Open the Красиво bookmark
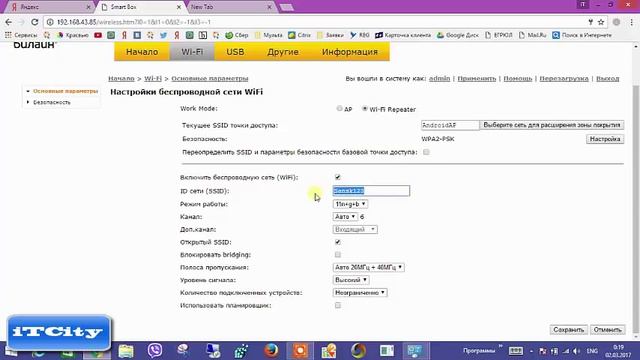Screen dimensions: 640x360 coord(73,36)
